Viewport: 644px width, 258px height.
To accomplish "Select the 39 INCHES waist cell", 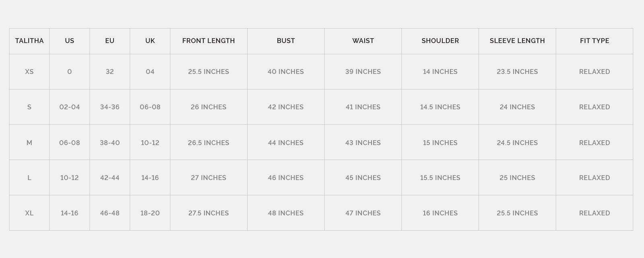I will coord(363,72).
